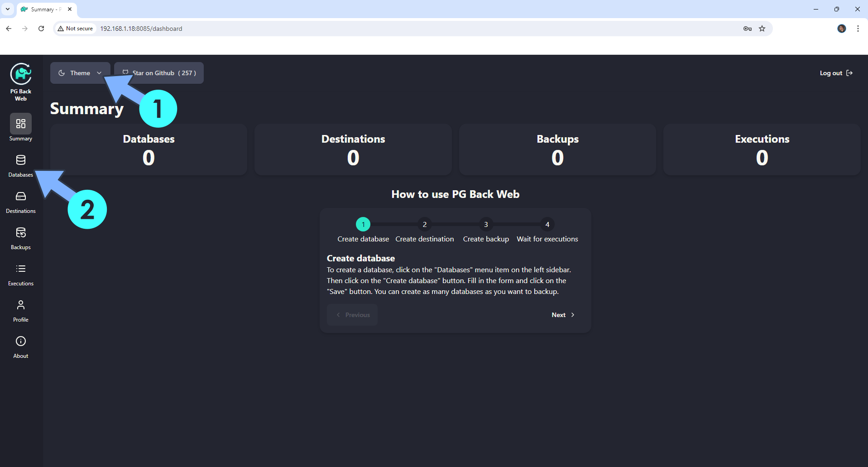868x467 pixels.
Task: Go to Destinations via sidebar icon
Action: click(21, 196)
